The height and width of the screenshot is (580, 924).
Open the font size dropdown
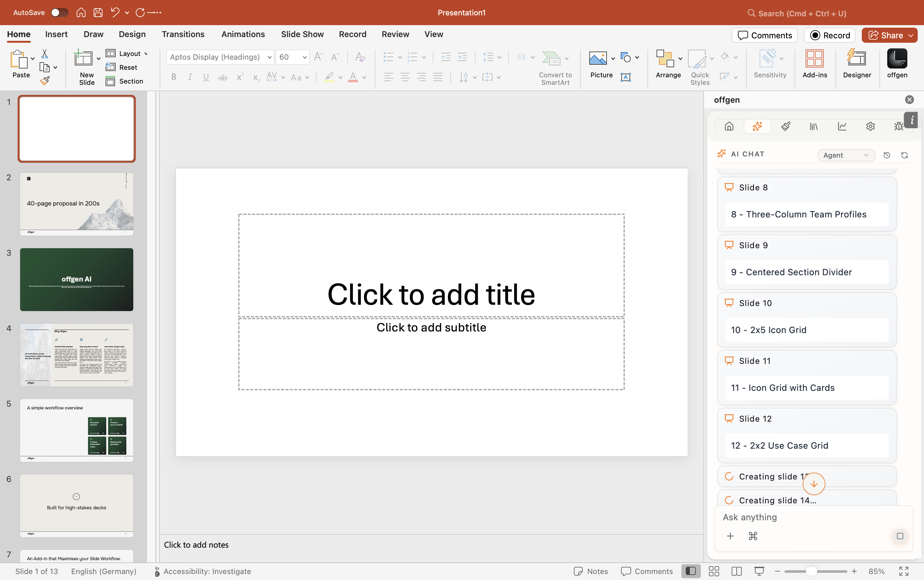[304, 57]
